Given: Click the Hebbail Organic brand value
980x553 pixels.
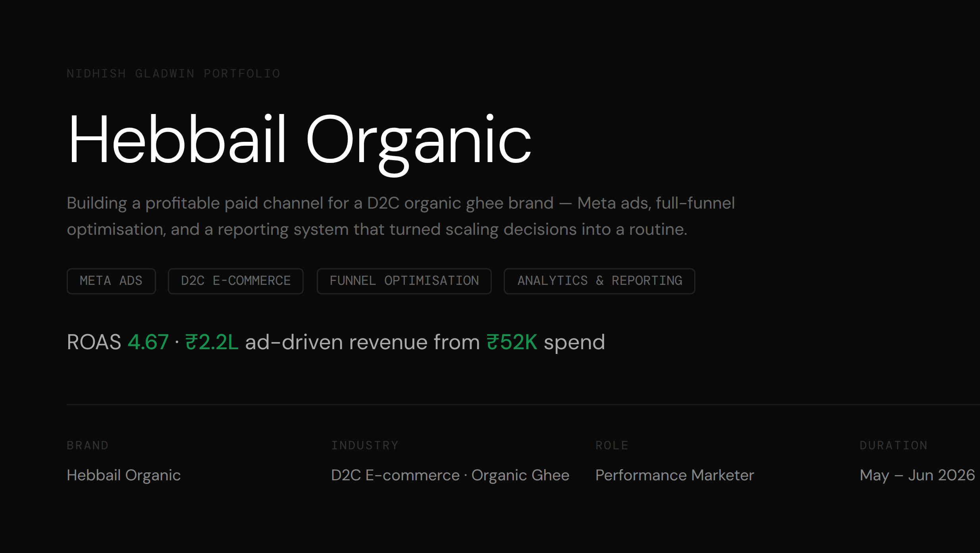Looking at the screenshot, I should click(124, 476).
